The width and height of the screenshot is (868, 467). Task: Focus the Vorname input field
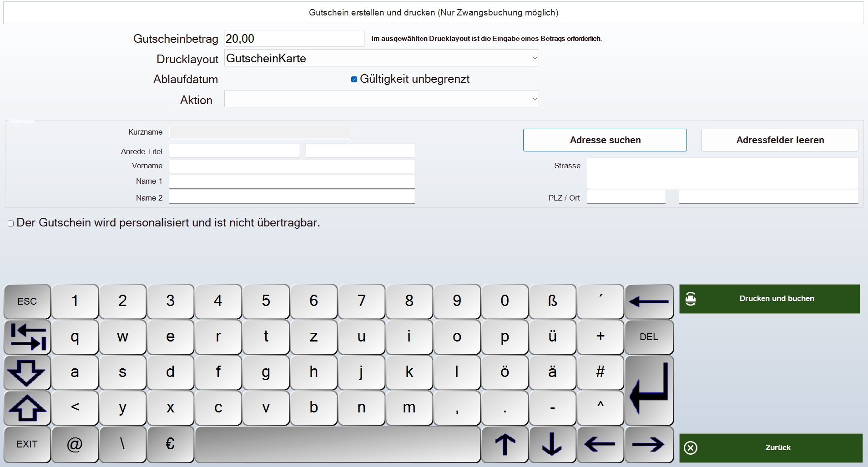pyautogui.click(x=292, y=166)
